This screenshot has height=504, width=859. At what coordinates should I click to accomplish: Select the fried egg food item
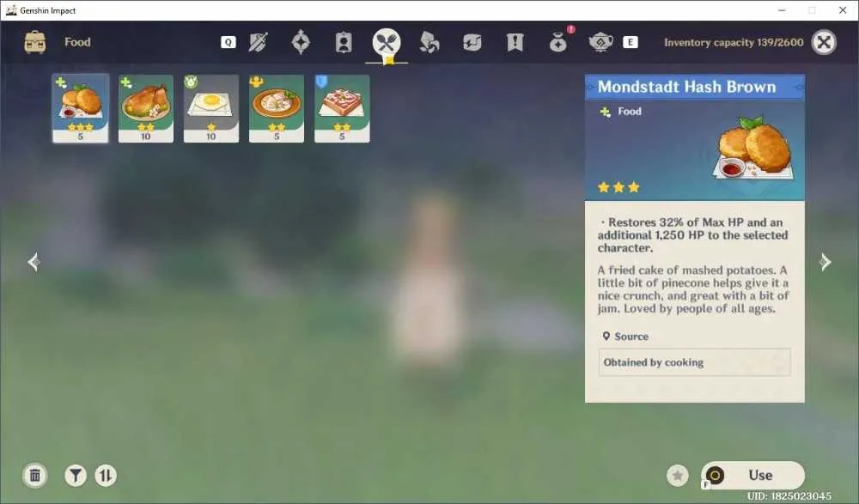[211, 108]
